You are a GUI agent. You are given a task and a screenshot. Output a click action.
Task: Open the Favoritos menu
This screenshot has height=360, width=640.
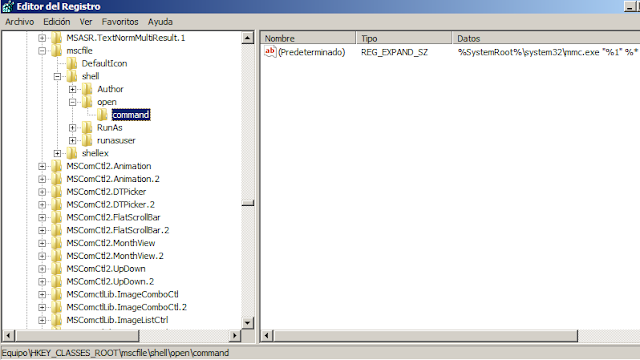120,22
